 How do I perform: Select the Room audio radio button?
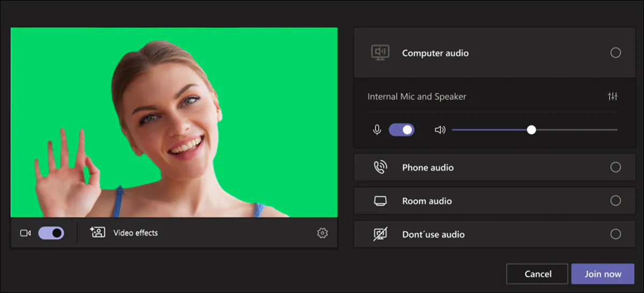[616, 201]
